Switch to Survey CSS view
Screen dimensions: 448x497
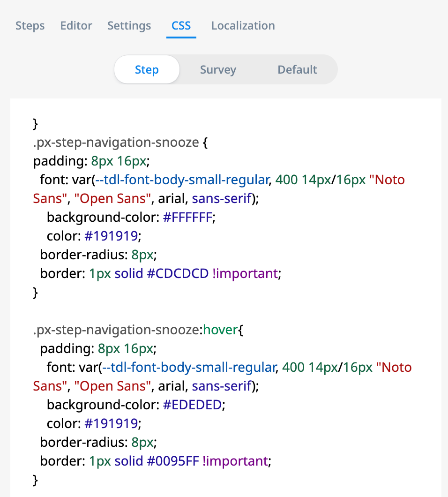(x=218, y=69)
